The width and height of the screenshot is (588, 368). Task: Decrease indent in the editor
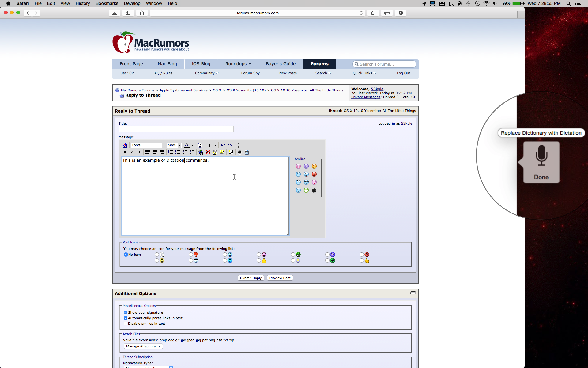(185, 152)
